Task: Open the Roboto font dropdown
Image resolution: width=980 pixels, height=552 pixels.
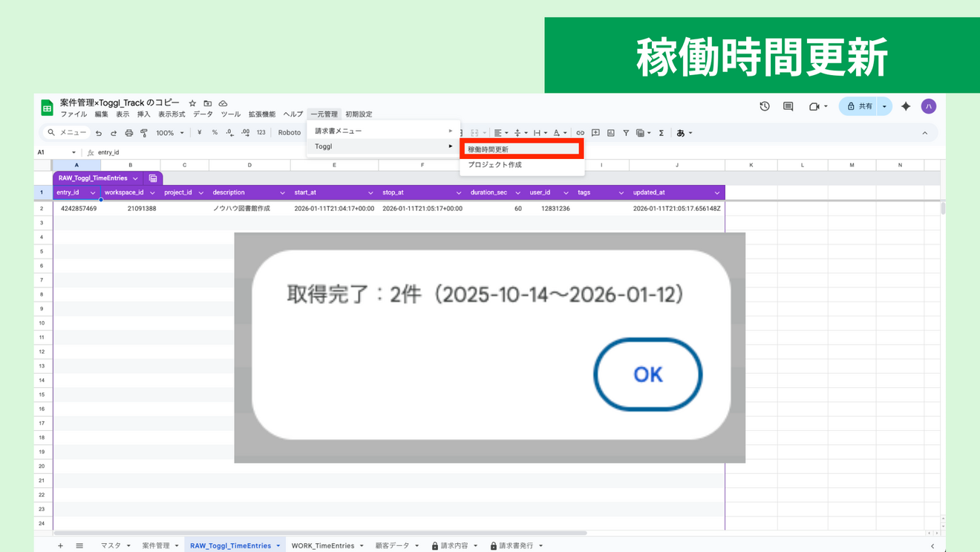Action: [290, 133]
